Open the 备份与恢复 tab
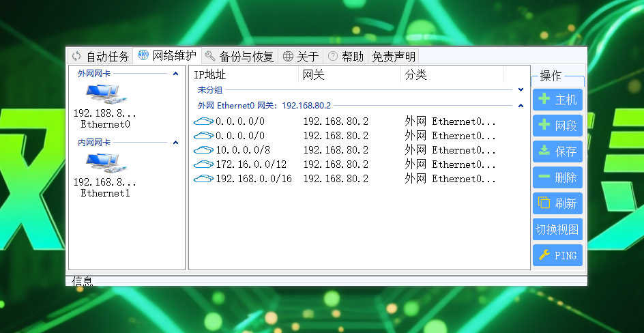Screen dimensions: 644x333 pyautogui.click(x=240, y=56)
